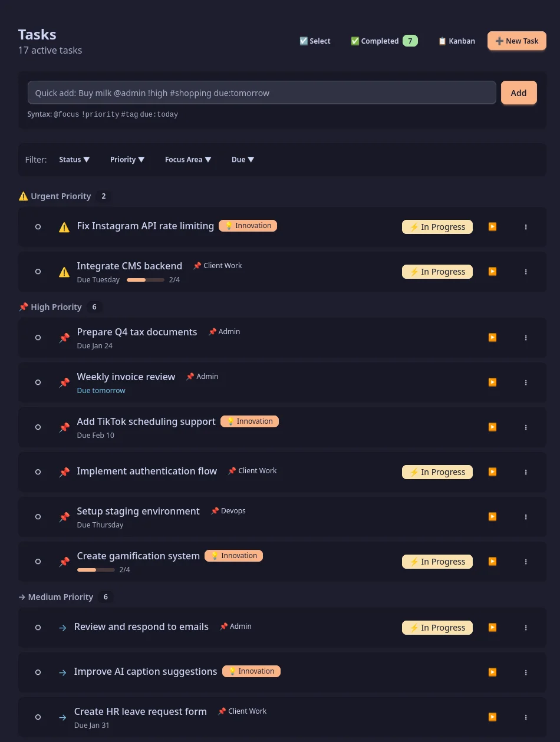Open the Due filter dropdown
The width and height of the screenshot is (560, 742).
click(x=243, y=159)
